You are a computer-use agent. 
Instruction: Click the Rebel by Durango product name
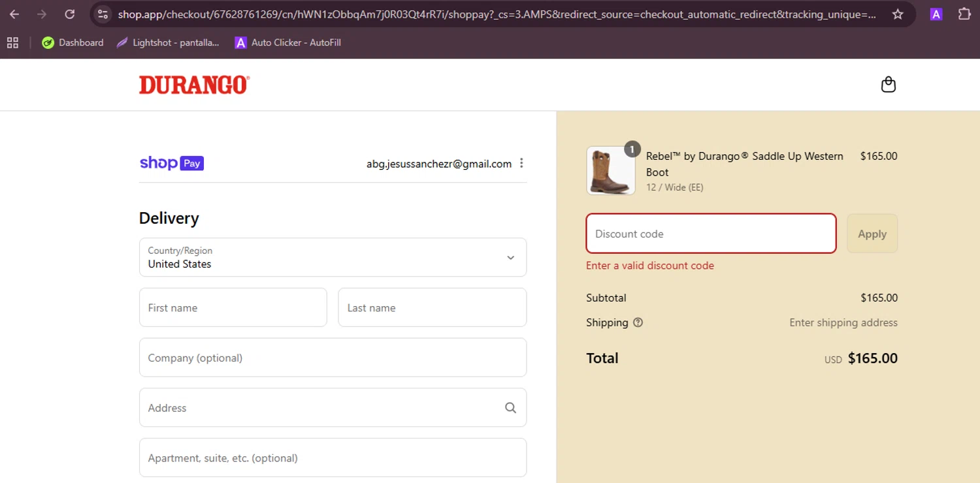pyautogui.click(x=745, y=164)
